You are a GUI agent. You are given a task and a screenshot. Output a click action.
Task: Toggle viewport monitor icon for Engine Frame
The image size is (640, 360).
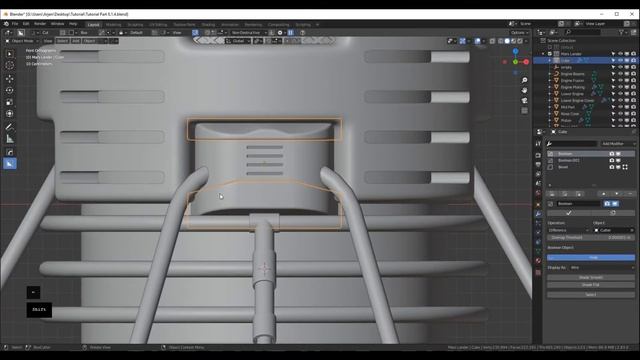(627, 80)
